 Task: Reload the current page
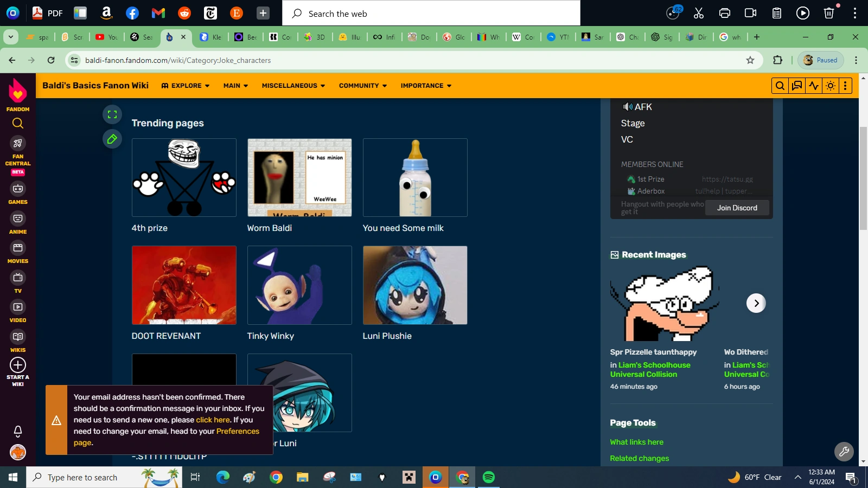pos(51,60)
